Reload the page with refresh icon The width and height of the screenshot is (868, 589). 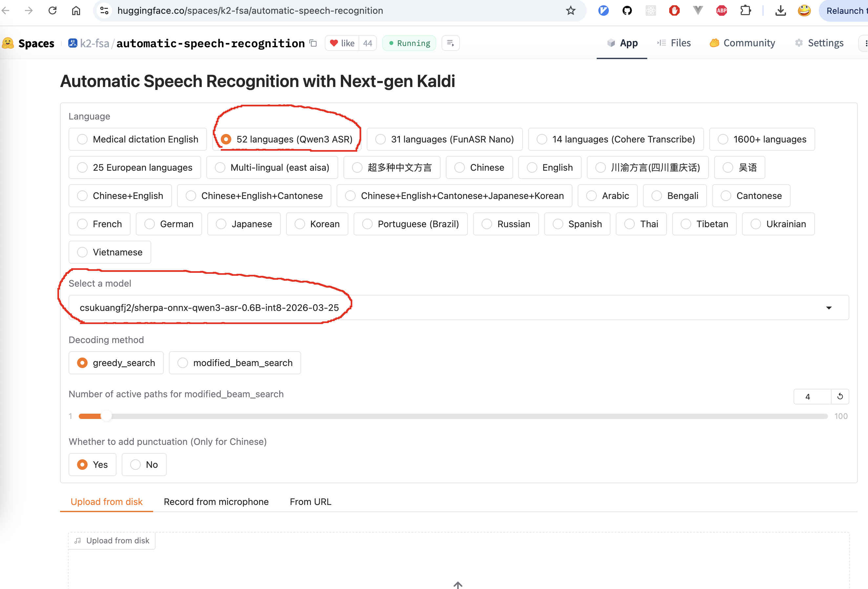pos(53,11)
